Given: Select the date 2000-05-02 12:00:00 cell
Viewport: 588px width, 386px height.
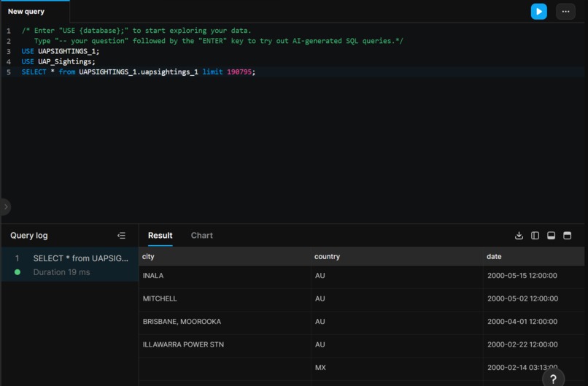Looking at the screenshot, I should (533, 298).
